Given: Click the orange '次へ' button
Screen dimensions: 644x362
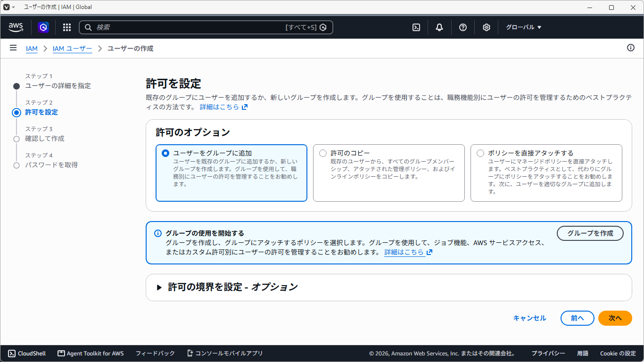Looking at the screenshot, I should 615,318.
